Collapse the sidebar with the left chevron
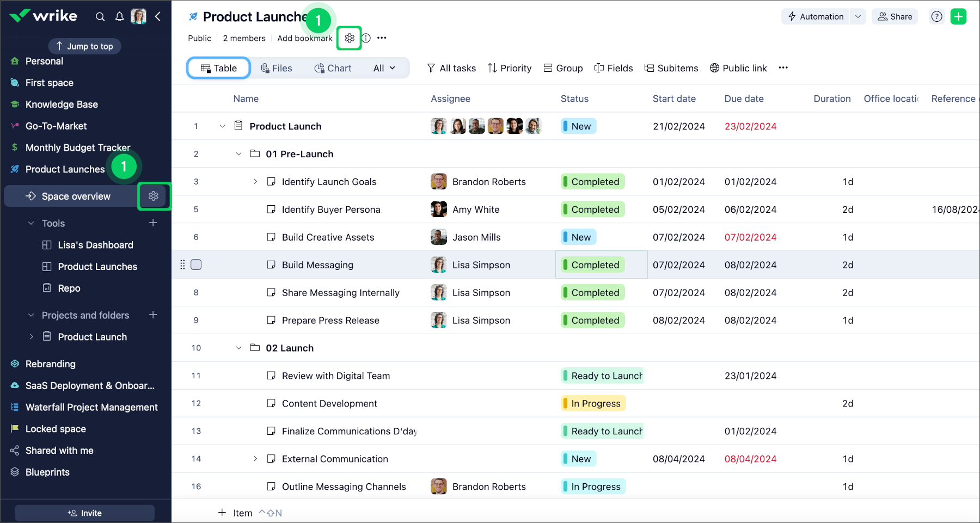The height and width of the screenshot is (523, 980). click(158, 17)
